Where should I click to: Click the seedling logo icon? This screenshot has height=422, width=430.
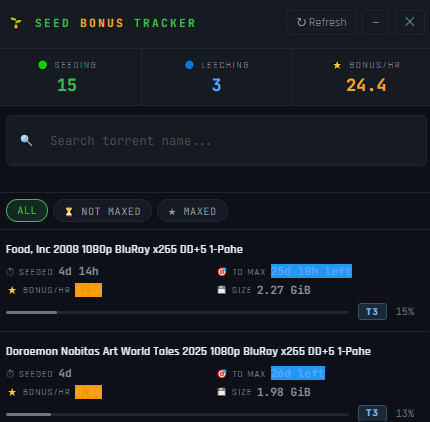coord(16,23)
